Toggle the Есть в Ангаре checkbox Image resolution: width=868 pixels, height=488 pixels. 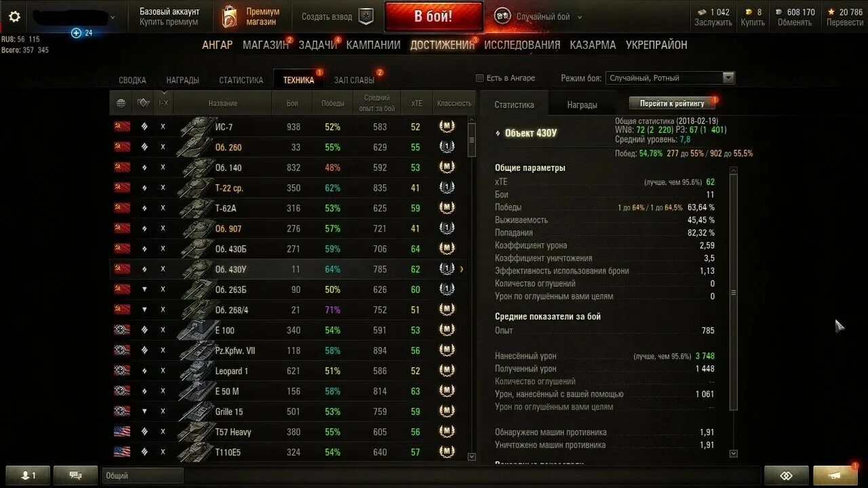click(480, 78)
